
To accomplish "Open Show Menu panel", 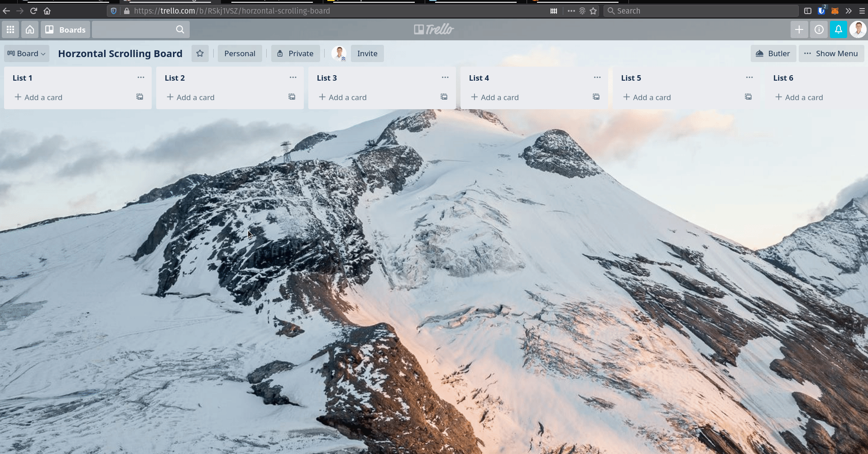I will [x=831, y=53].
